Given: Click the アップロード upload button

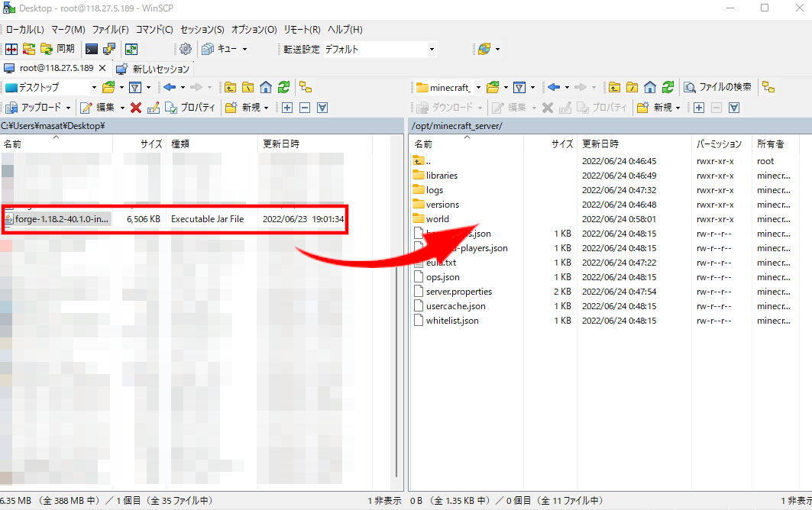Looking at the screenshot, I should pyautogui.click(x=33, y=107).
